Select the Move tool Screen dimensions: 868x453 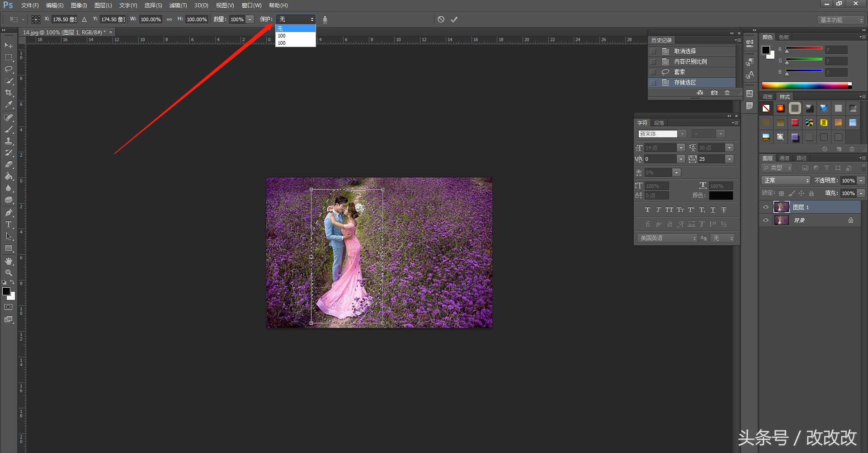click(x=9, y=46)
